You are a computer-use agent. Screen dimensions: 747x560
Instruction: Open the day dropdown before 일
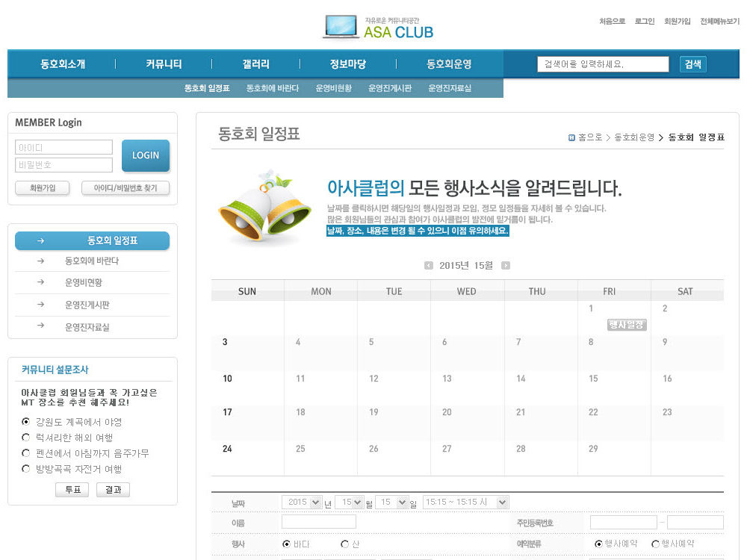[x=392, y=503]
